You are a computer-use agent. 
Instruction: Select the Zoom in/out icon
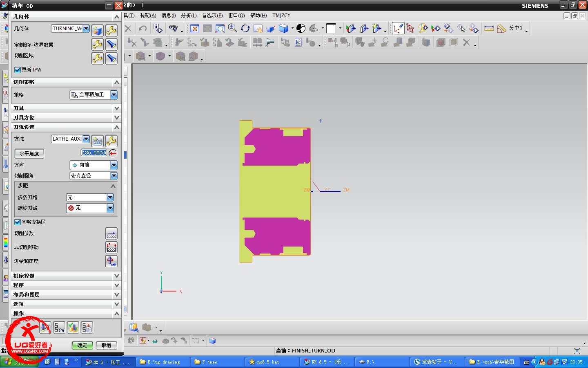[x=233, y=29]
